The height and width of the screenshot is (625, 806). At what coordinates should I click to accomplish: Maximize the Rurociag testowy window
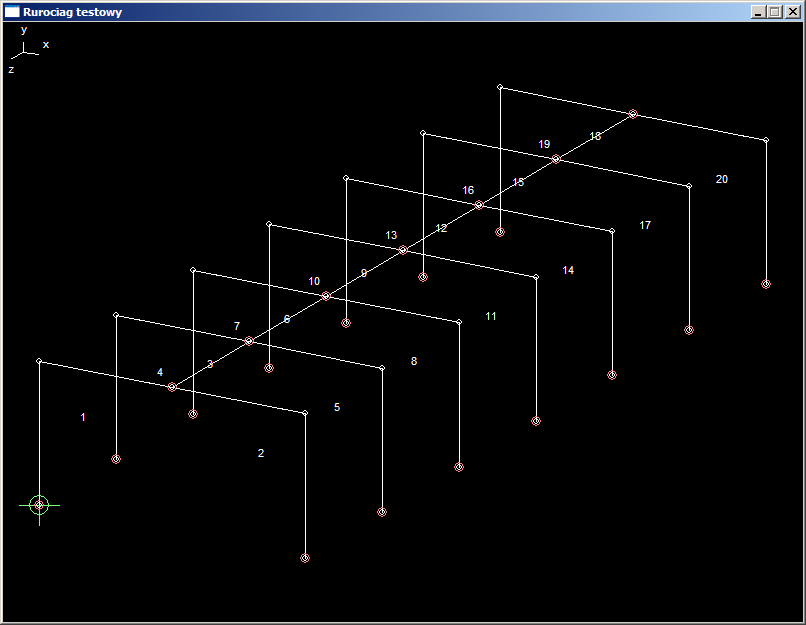tap(774, 12)
